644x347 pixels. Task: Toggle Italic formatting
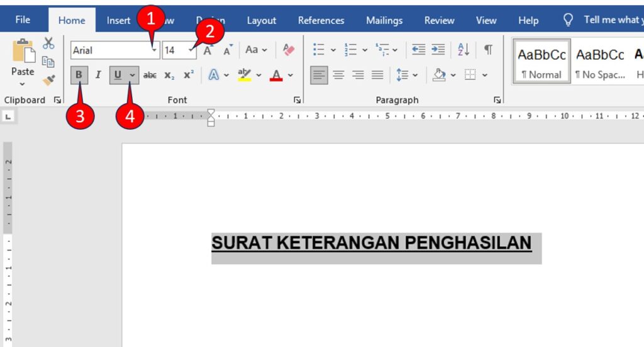coord(98,75)
